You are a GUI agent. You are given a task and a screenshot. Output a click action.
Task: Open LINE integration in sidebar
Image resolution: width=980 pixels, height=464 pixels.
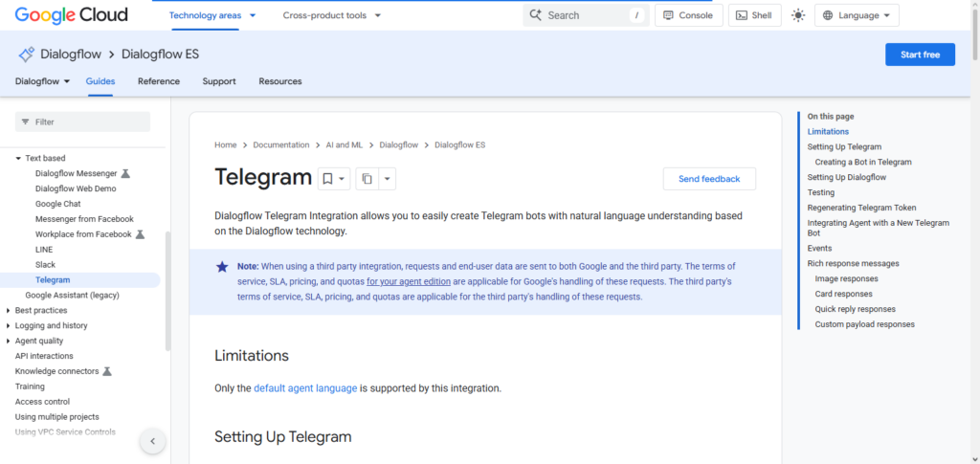[x=44, y=249]
